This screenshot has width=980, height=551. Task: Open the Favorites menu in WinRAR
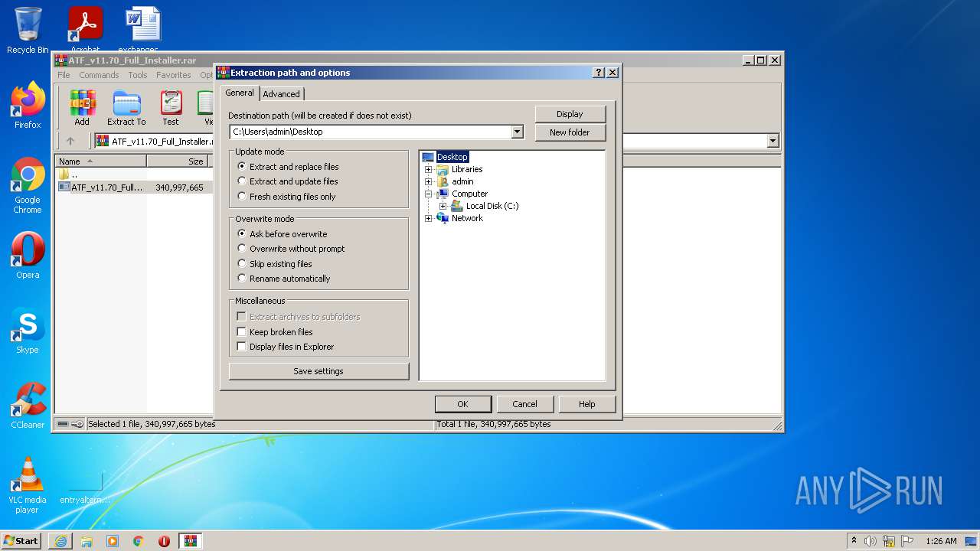coord(174,75)
